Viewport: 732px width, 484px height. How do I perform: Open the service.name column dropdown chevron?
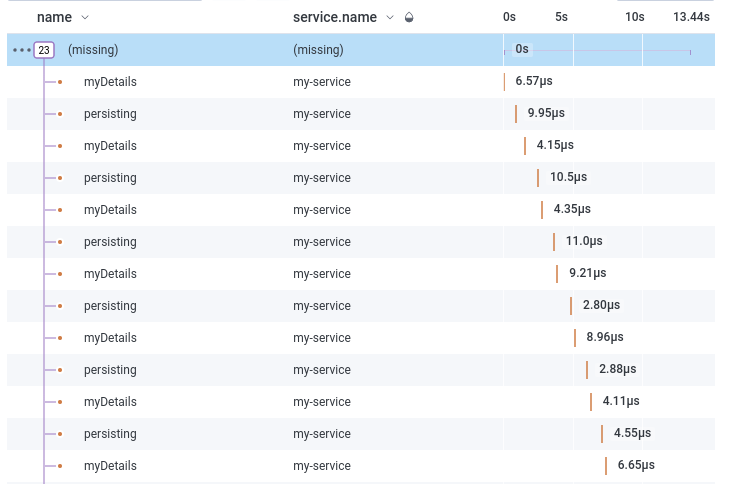[x=390, y=17]
